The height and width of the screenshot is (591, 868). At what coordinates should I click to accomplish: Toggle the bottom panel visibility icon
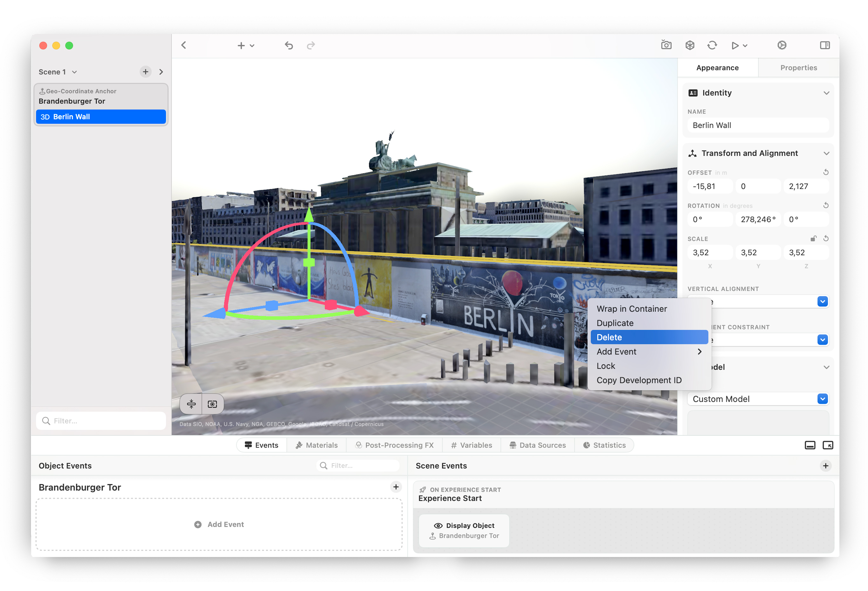810,445
